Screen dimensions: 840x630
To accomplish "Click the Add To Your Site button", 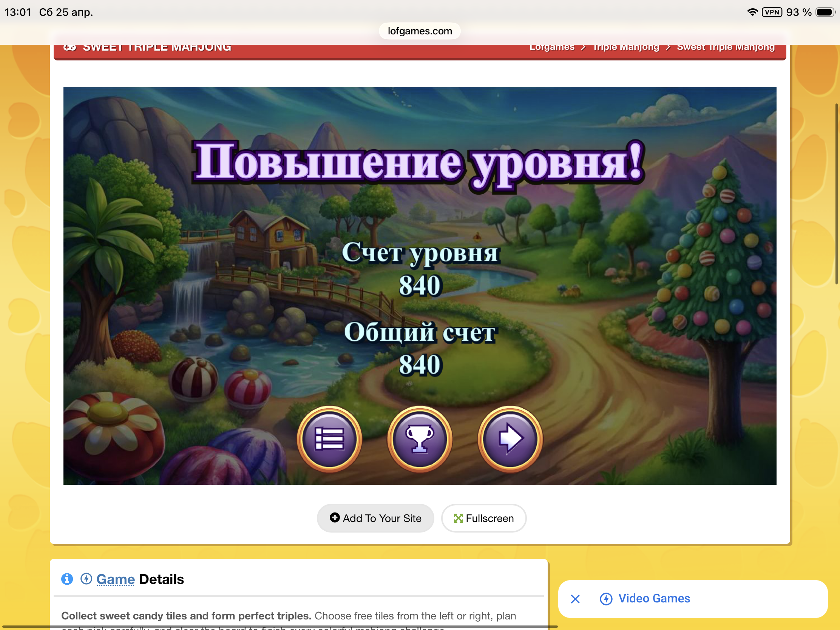I will tap(375, 518).
